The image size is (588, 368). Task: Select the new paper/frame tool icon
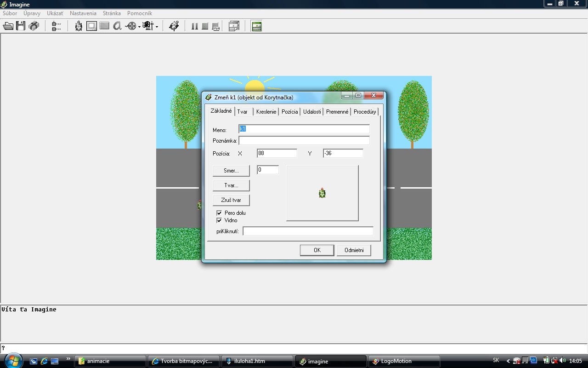click(x=92, y=26)
